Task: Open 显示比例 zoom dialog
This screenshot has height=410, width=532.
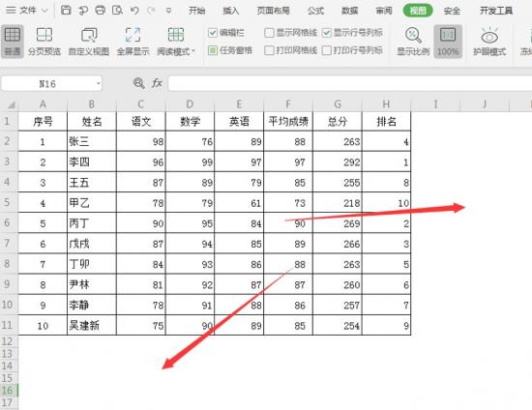Action: tap(413, 41)
